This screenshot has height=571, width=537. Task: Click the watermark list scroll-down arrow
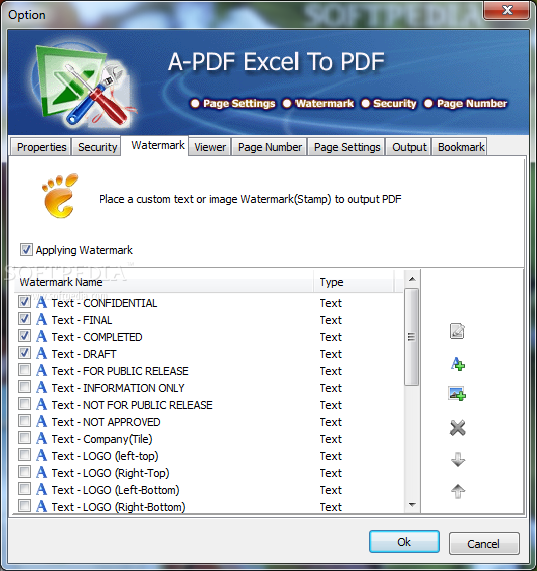coord(412,504)
